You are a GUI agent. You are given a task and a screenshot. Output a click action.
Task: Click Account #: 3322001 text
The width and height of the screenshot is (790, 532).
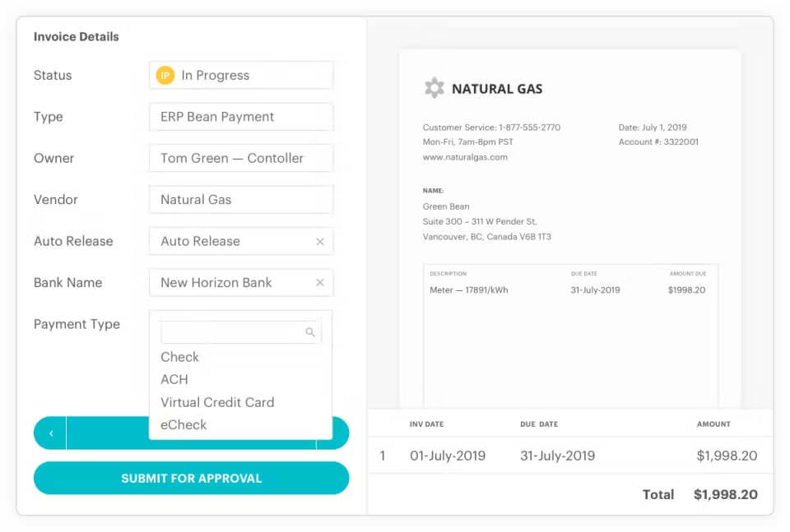(658, 142)
